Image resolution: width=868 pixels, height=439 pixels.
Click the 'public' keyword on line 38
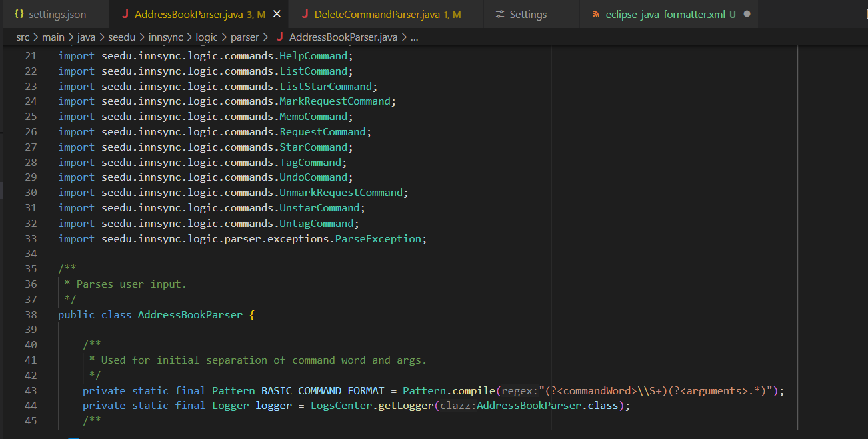coord(77,314)
